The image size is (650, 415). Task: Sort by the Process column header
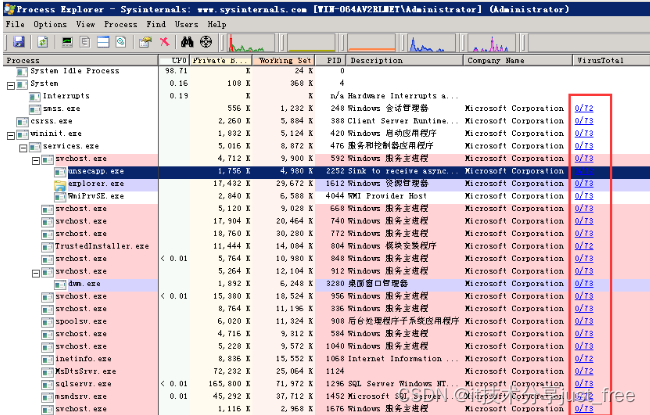coord(80,61)
